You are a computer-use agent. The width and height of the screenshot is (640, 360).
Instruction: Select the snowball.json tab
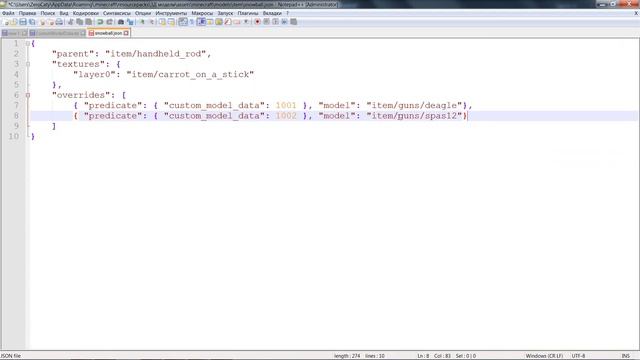pos(108,33)
